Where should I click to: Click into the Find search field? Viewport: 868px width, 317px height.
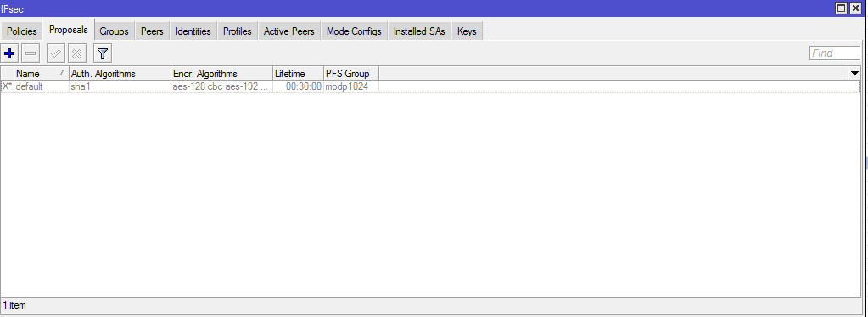(835, 53)
